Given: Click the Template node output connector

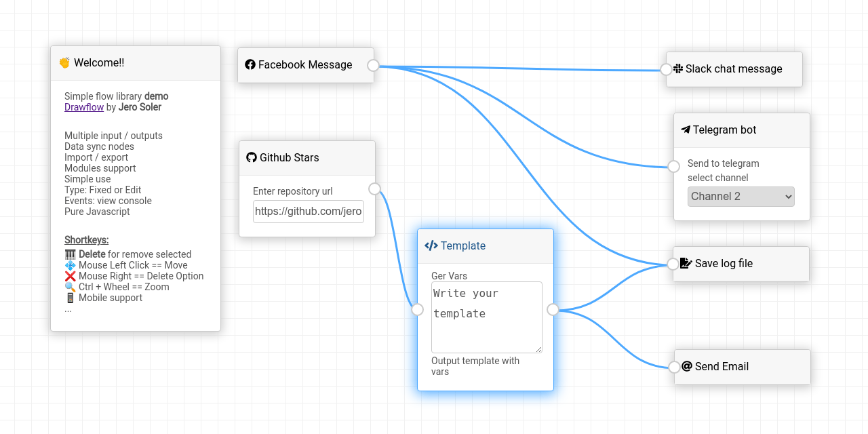Looking at the screenshot, I should pyautogui.click(x=553, y=309).
